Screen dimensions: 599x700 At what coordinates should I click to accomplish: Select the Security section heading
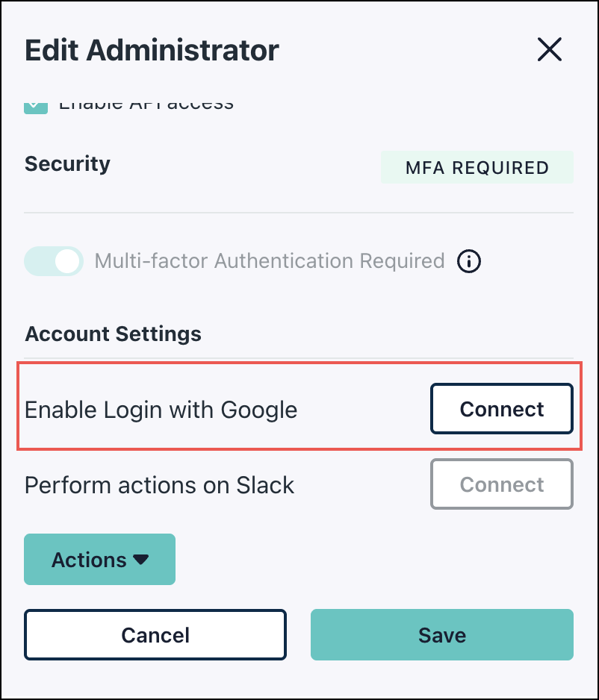tap(67, 164)
